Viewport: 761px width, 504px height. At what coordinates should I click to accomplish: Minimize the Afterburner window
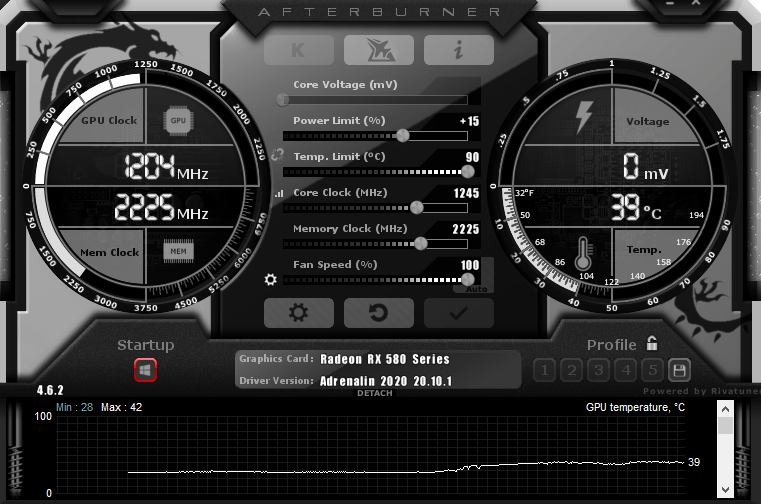670,2
